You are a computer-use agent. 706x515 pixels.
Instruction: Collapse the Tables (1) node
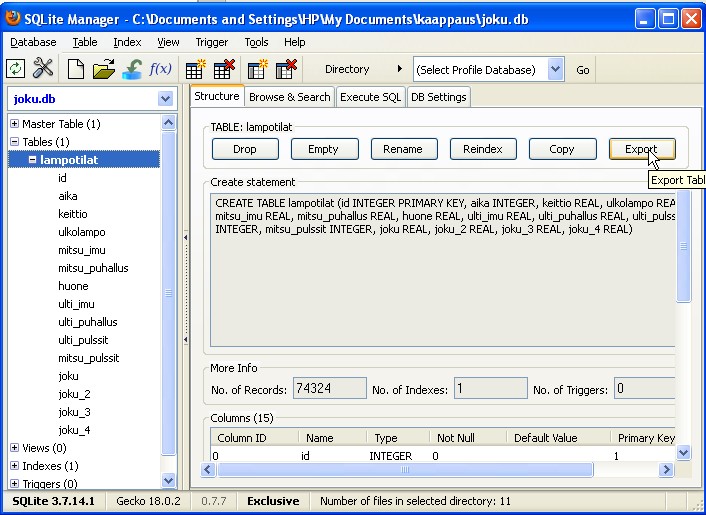pos(14,141)
